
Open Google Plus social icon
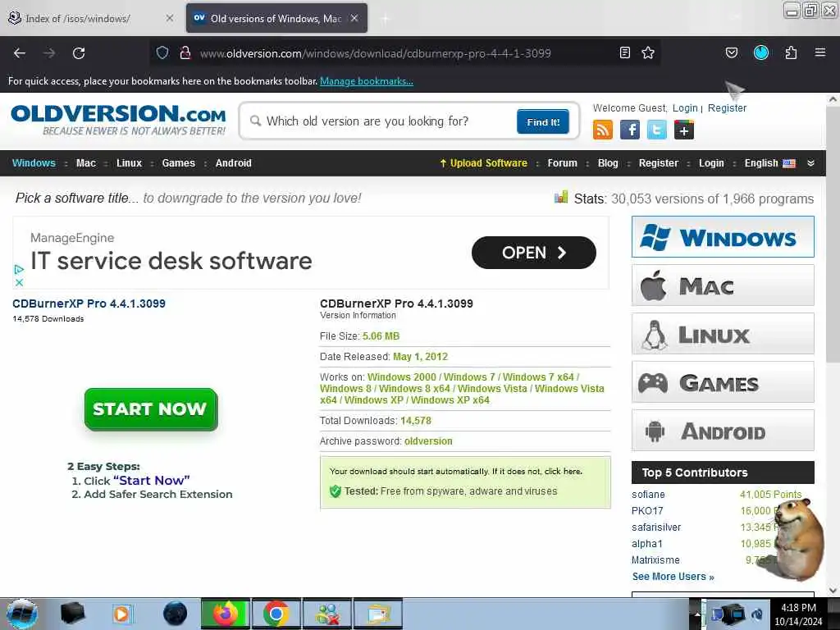(x=684, y=130)
